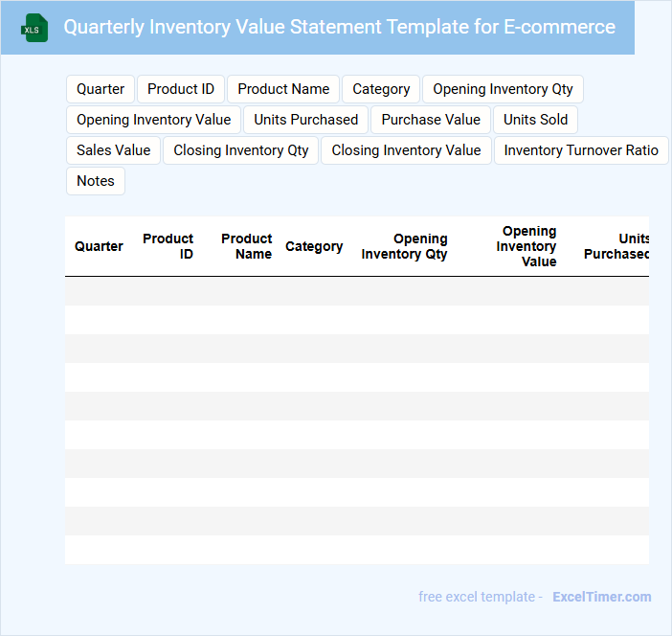Open the ExcelTimer.com link

coord(601,597)
